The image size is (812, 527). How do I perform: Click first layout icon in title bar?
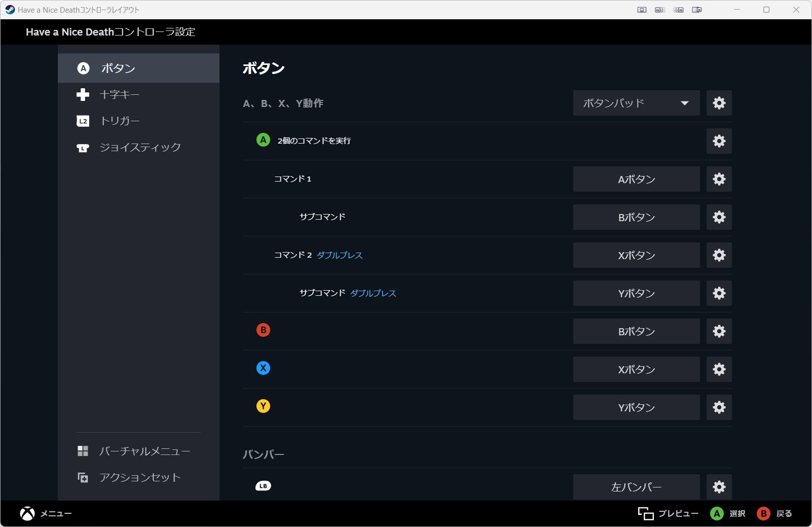[x=642, y=10]
